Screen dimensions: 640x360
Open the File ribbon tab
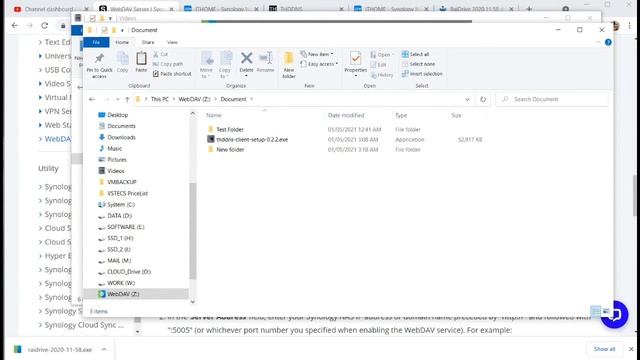click(96, 42)
